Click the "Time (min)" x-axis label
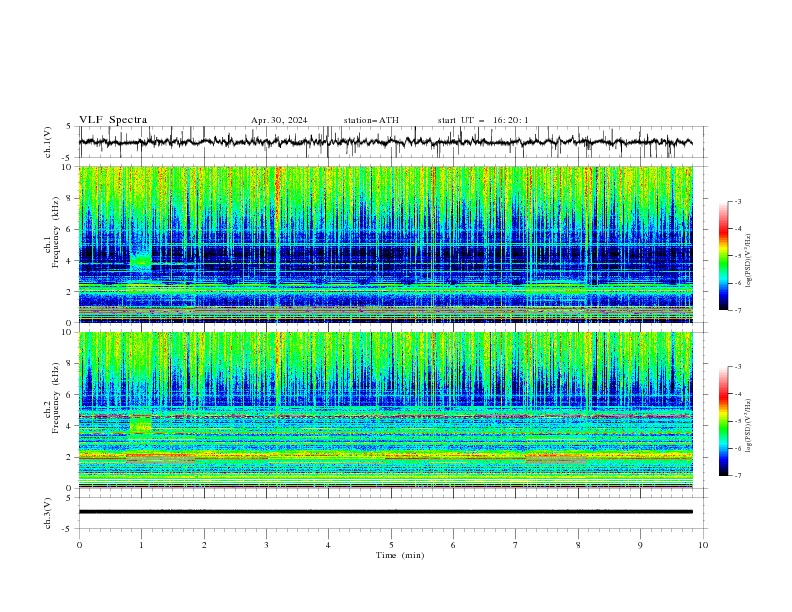 coord(400,555)
